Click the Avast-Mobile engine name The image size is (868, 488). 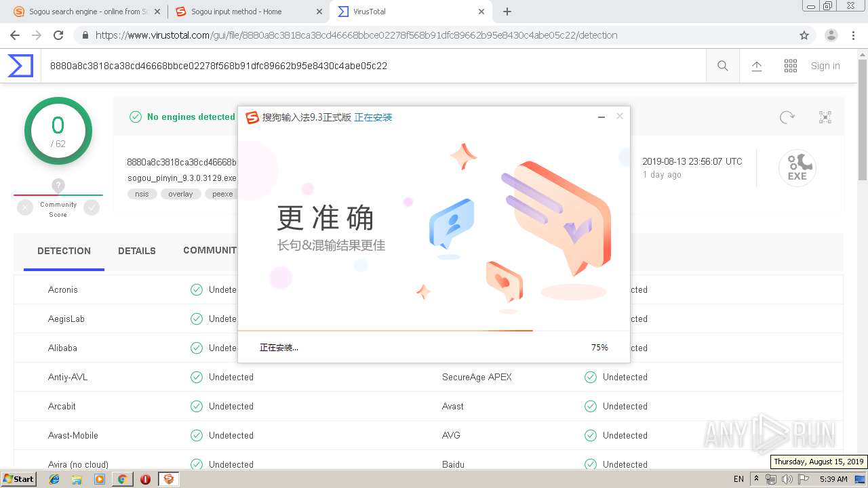[x=73, y=435]
